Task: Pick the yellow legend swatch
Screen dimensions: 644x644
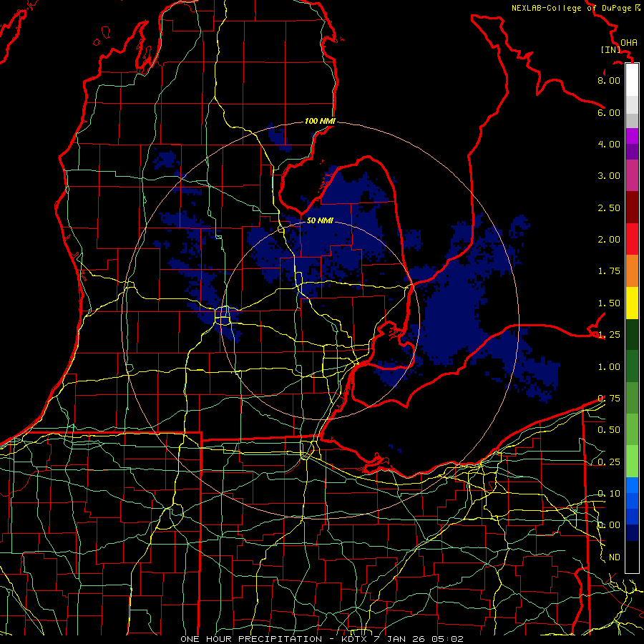Action: (632, 303)
